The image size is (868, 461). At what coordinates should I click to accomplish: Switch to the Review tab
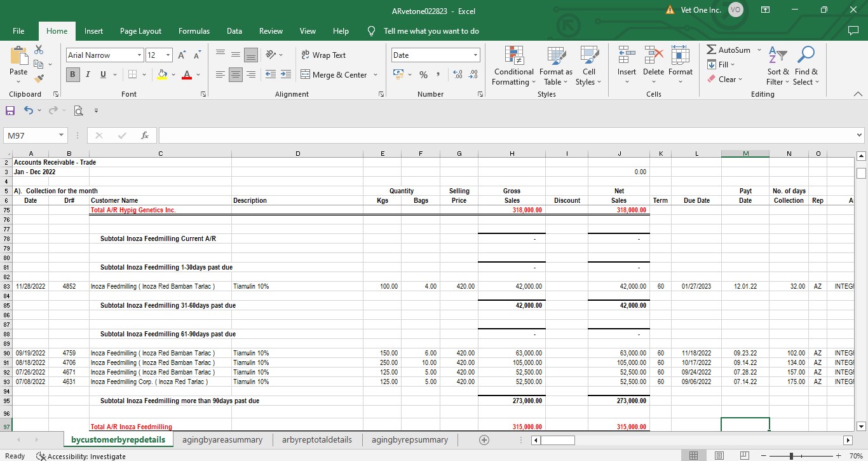271,31
